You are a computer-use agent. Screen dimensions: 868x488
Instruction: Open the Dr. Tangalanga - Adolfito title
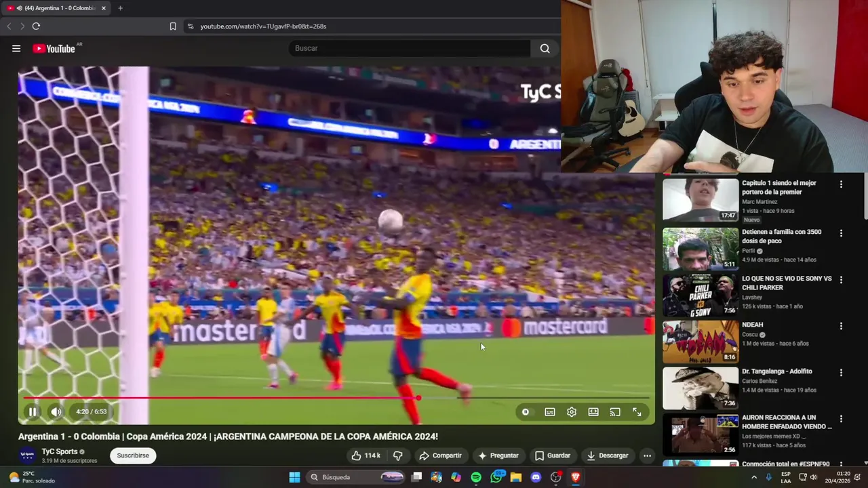[x=776, y=371]
